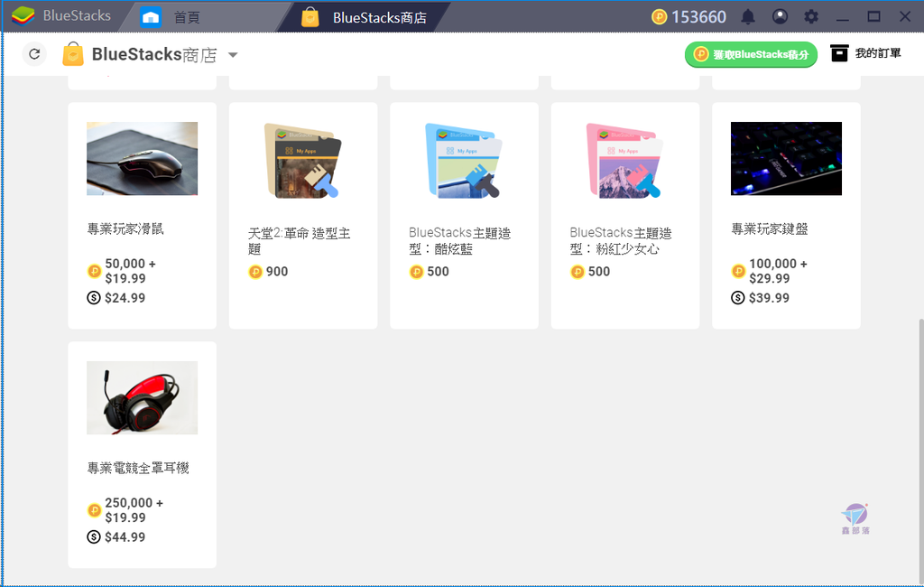Open the 天堂2:革命 theme icon
This screenshot has height=587, width=924.
303,160
